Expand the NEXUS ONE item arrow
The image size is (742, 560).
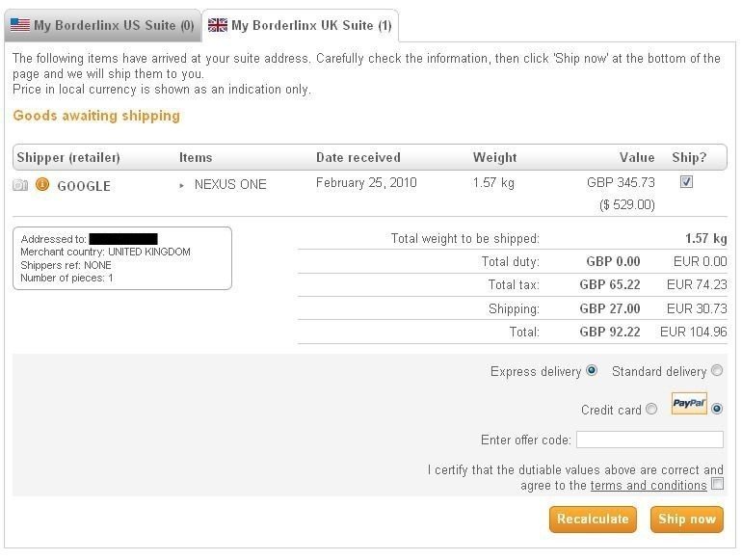pyautogui.click(x=182, y=186)
